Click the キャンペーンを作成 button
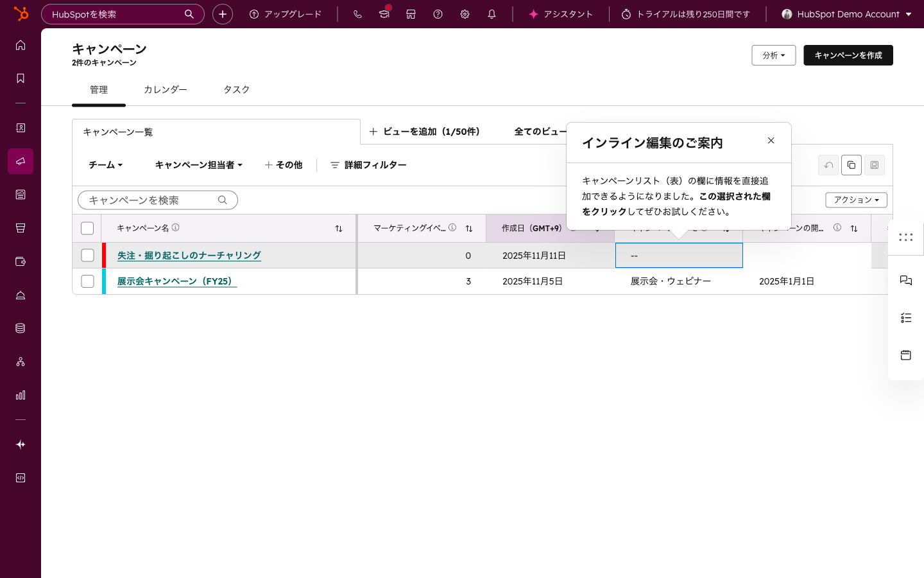 (848, 55)
